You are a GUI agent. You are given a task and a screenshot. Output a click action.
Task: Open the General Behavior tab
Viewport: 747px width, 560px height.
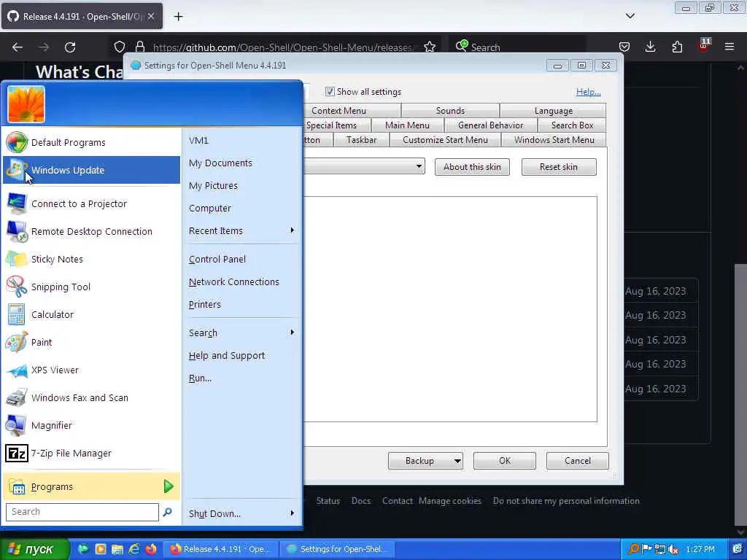coord(491,125)
